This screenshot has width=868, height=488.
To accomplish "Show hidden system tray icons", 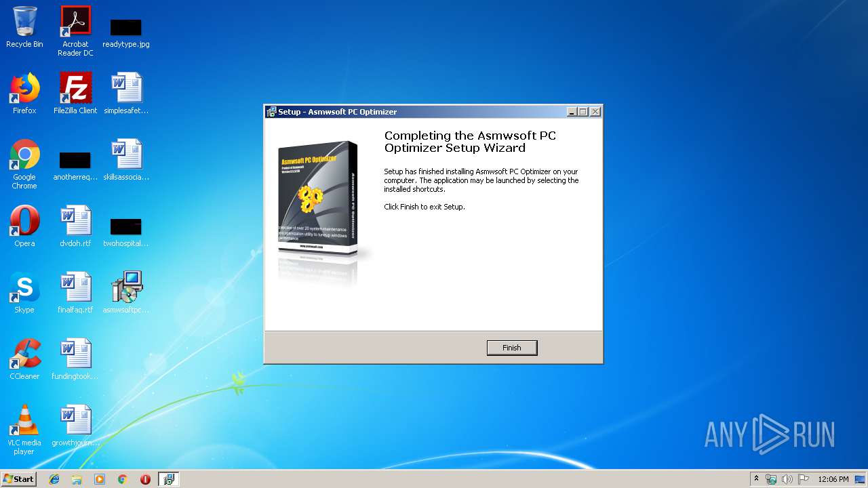I will (x=756, y=479).
